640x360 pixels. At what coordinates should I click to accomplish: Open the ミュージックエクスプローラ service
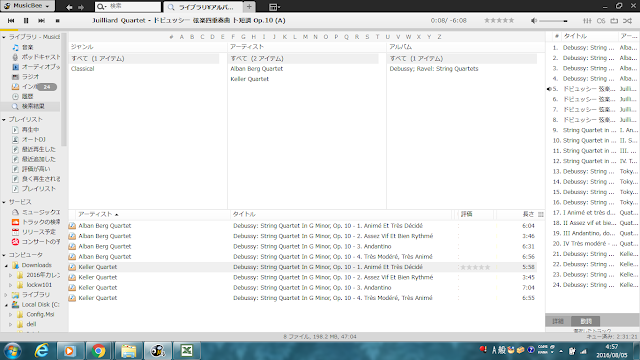click(x=36, y=212)
